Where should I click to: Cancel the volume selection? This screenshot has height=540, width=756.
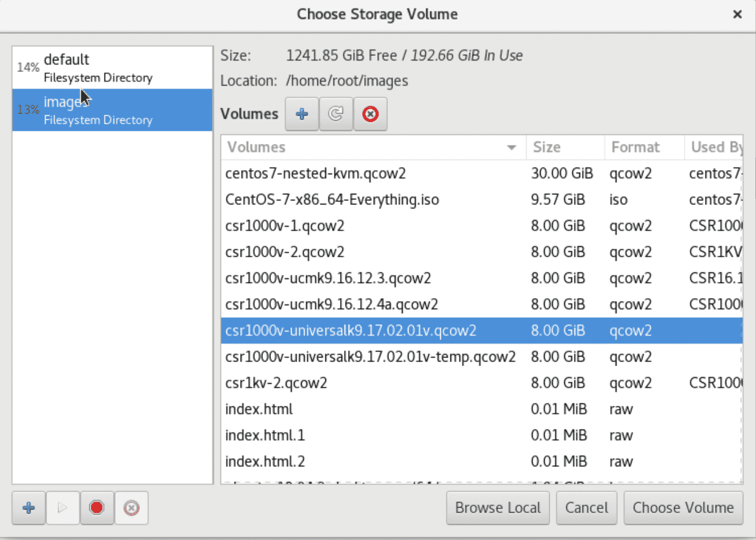(x=587, y=508)
